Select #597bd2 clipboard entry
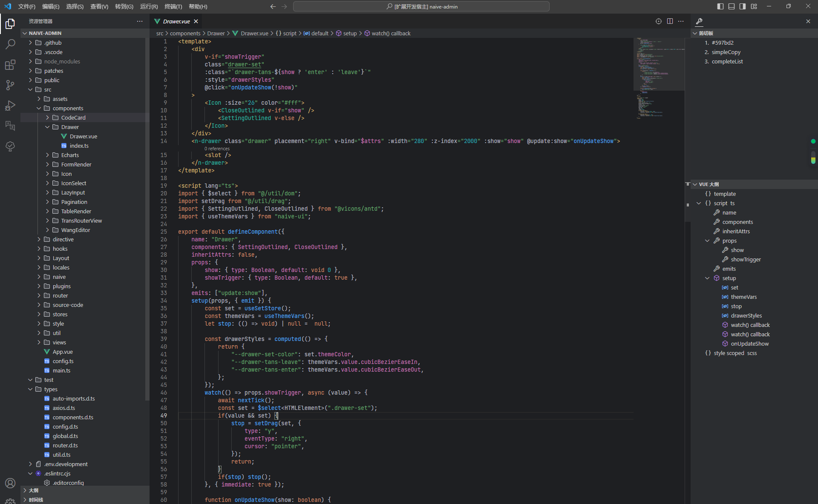This screenshot has width=818, height=504. [722, 43]
